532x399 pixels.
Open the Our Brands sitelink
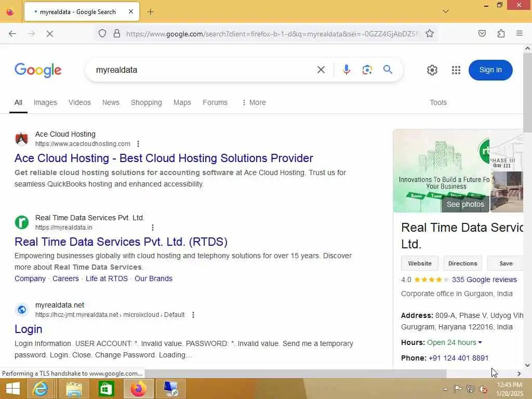click(153, 278)
